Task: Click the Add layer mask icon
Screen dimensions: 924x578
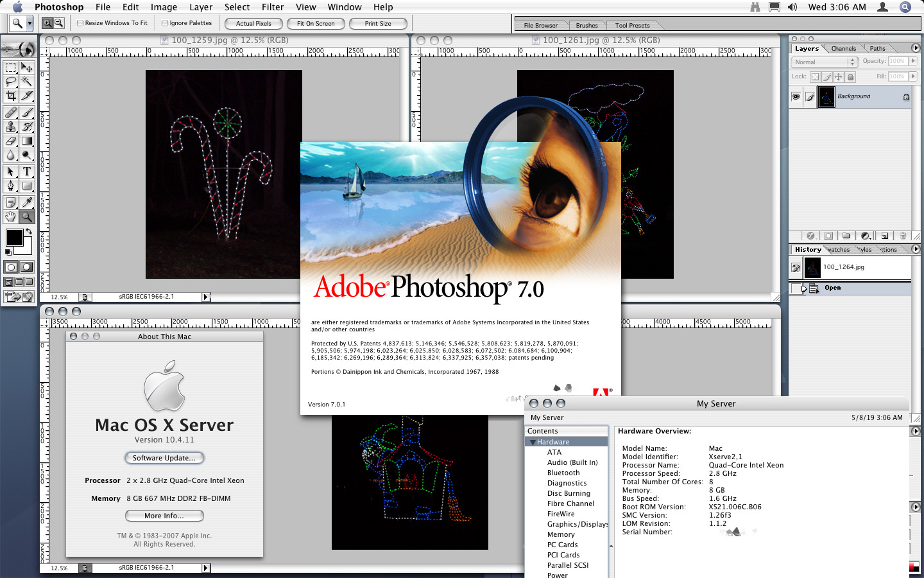Action: click(828, 236)
